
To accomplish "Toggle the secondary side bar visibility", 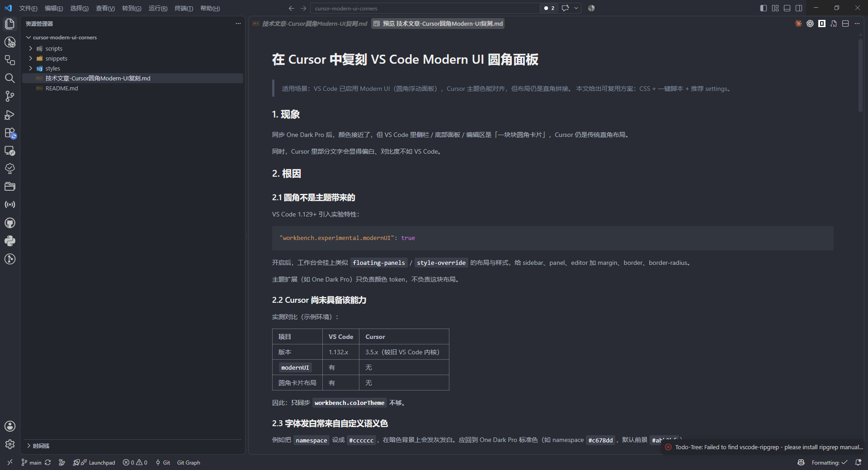I will (x=799, y=8).
